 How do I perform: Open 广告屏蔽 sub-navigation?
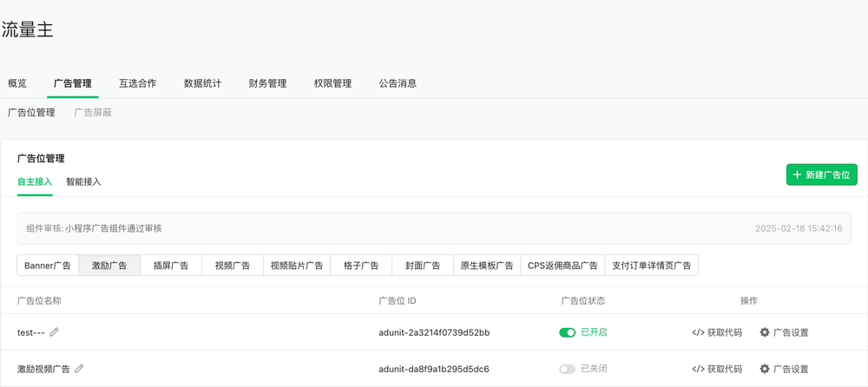click(x=93, y=113)
